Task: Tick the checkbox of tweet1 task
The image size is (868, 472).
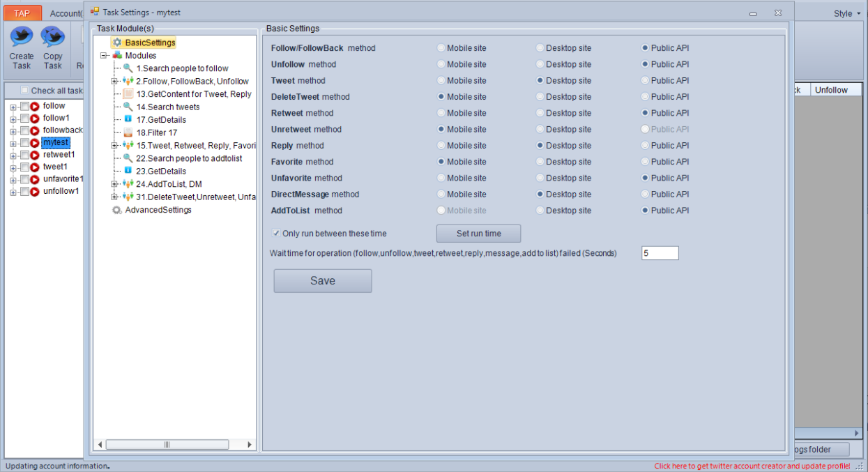Action: click(x=24, y=167)
